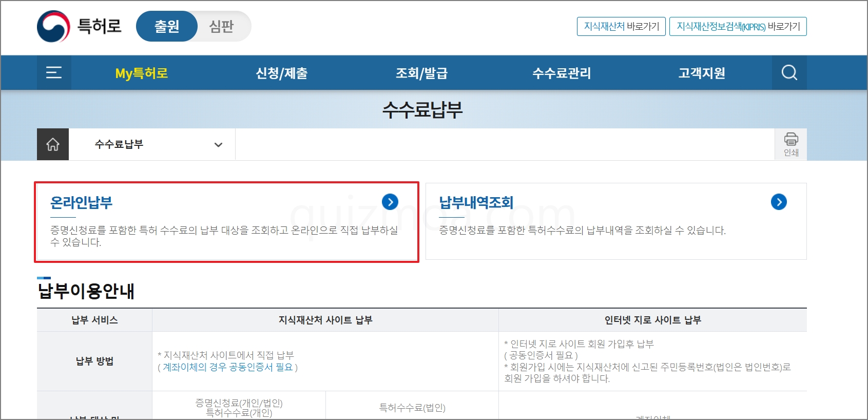
Task: Click the 인쇄 print icon
Action: coord(791,144)
